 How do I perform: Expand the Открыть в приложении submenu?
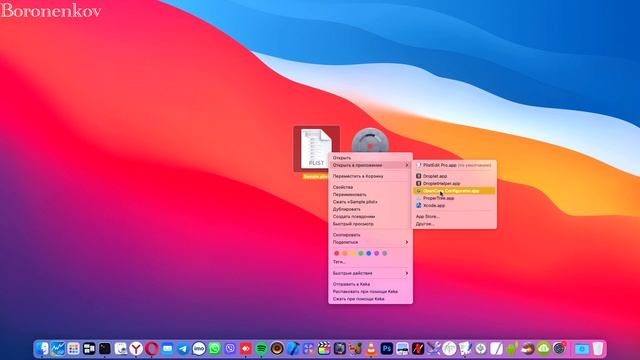pyautogui.click(x=370, y=165)
